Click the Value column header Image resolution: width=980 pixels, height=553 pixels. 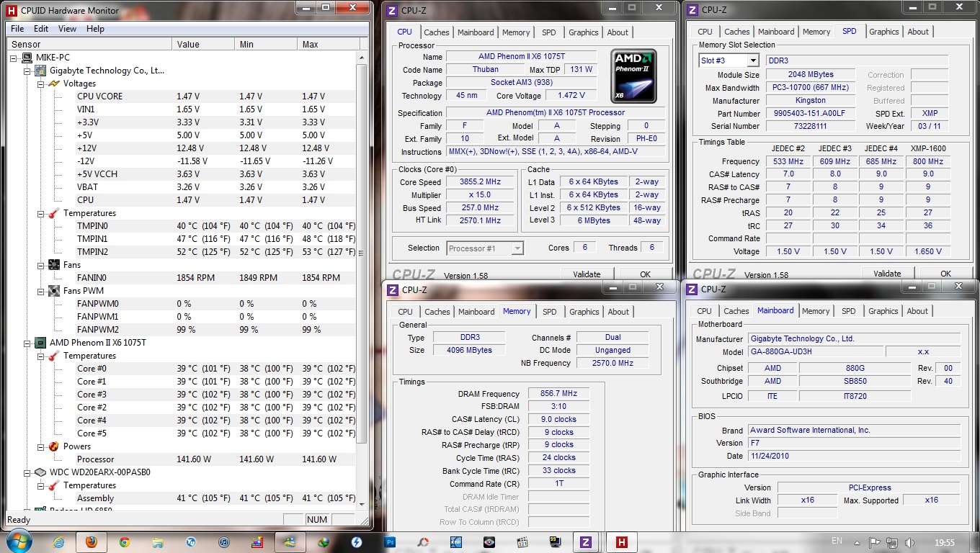coord(203,45)
